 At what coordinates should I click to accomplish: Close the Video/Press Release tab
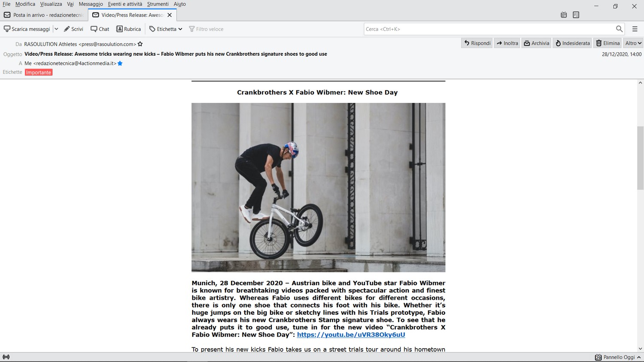coord(170,15)
